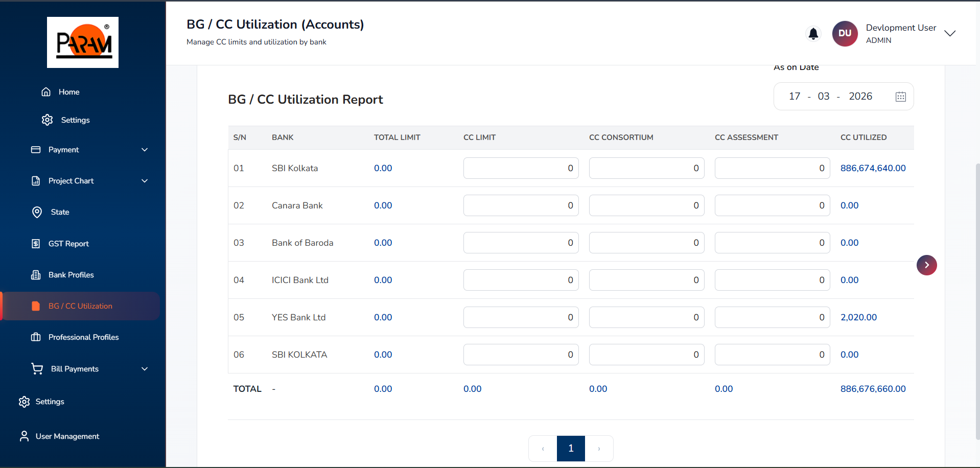Click the round scroll-right arrow button
The height and width of the screenshot is (468, 980).
(x=926, y=265)
